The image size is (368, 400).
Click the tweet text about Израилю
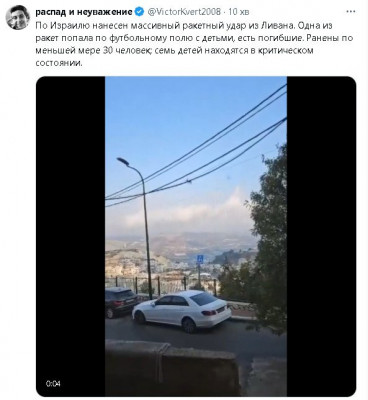pos(194,44)
